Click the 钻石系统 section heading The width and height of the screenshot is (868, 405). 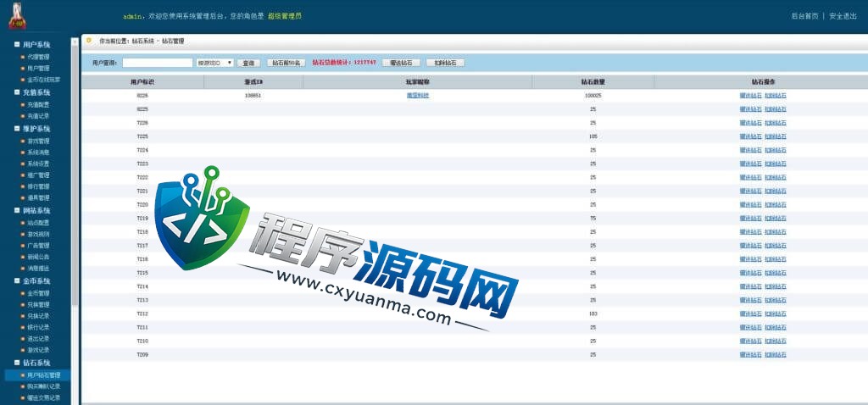[x=36, y=363]
